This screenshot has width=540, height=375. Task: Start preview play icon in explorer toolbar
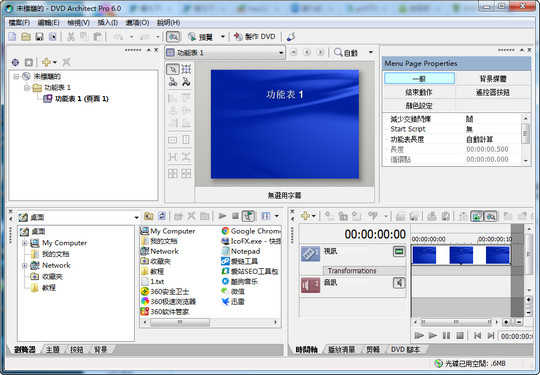pyautogui.click(x=222, y=216)
